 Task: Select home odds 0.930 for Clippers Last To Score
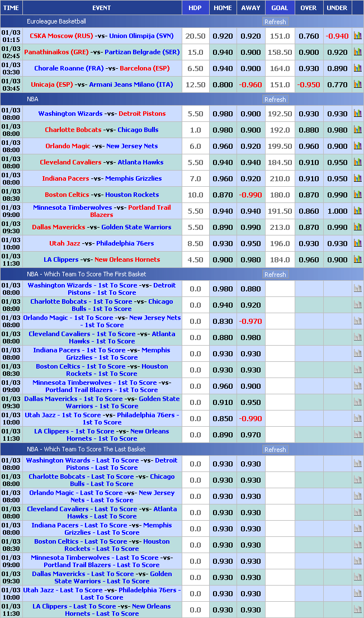(x=223, y=610)
